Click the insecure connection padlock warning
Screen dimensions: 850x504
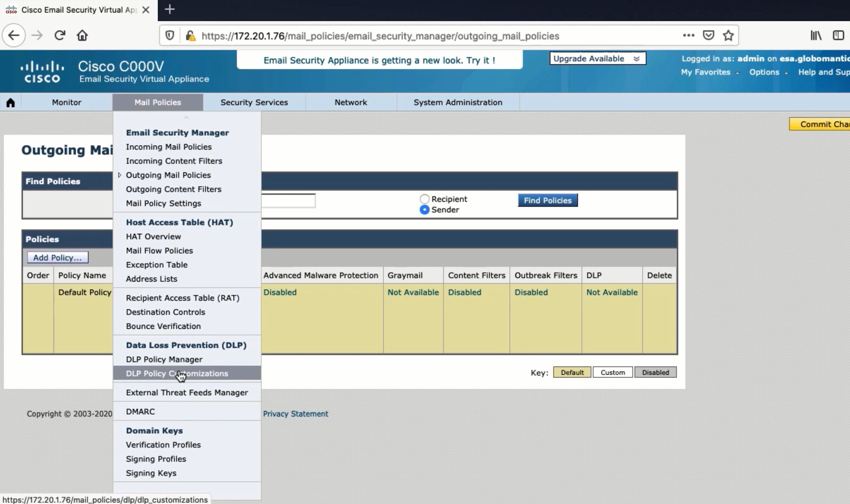point(191,36)
